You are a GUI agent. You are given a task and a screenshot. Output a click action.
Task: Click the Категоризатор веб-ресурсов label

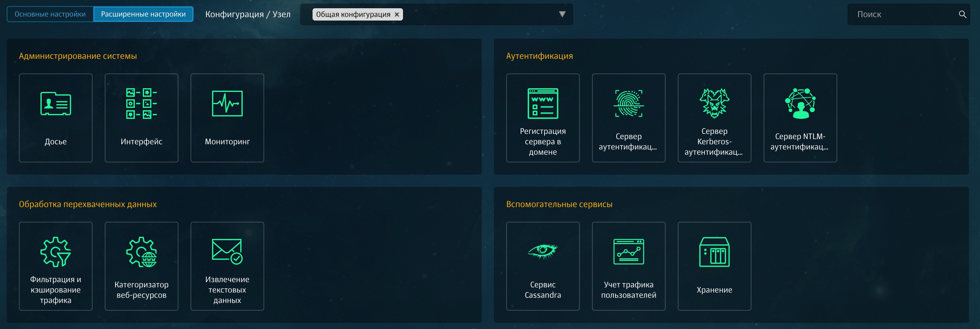(x=142, y=290)
